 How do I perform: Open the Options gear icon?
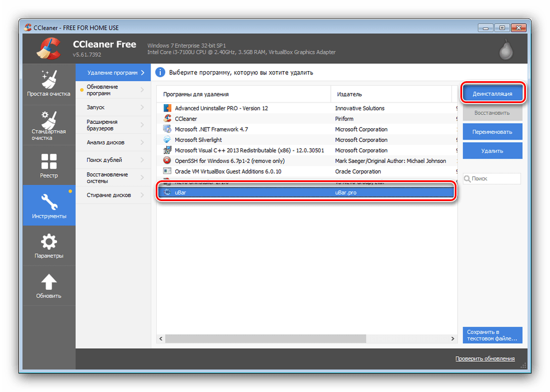49,241
